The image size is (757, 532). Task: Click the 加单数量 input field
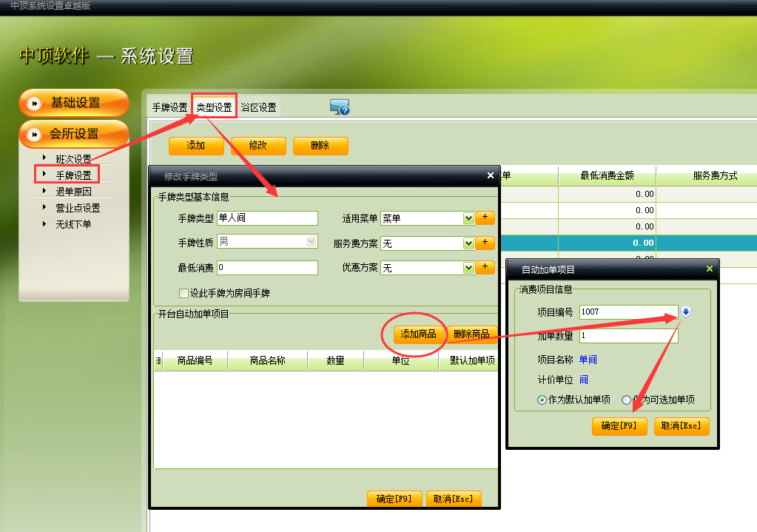coord(628,336)
